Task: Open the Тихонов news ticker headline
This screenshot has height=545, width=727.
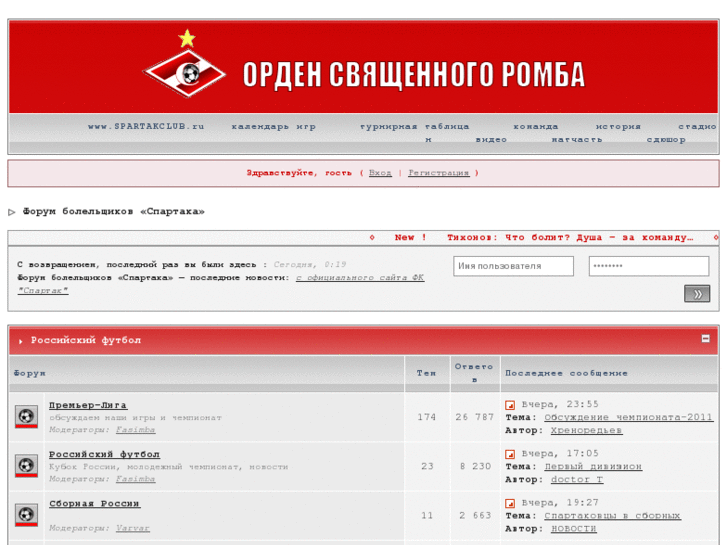Action: point(570,237)
